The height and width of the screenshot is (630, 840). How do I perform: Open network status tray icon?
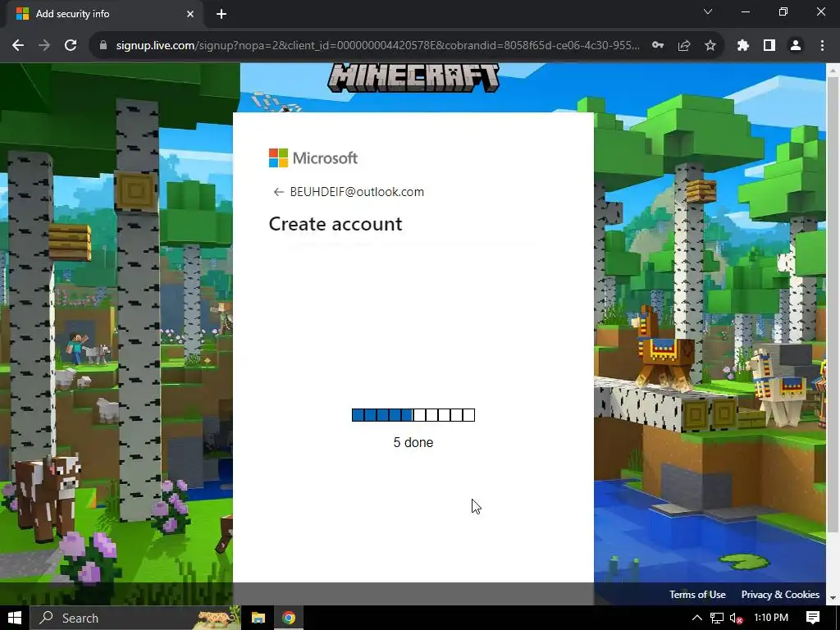click(x=717, y=618)
